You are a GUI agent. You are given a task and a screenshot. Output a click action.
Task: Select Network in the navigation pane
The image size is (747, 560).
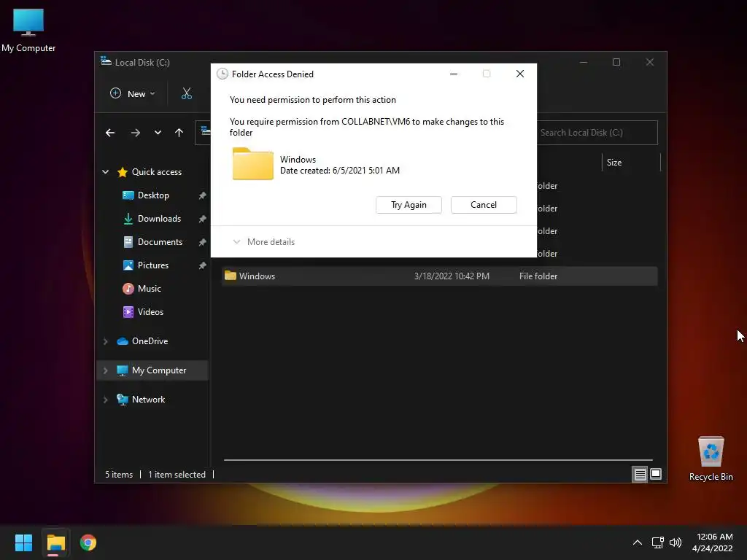coord(141,400)
